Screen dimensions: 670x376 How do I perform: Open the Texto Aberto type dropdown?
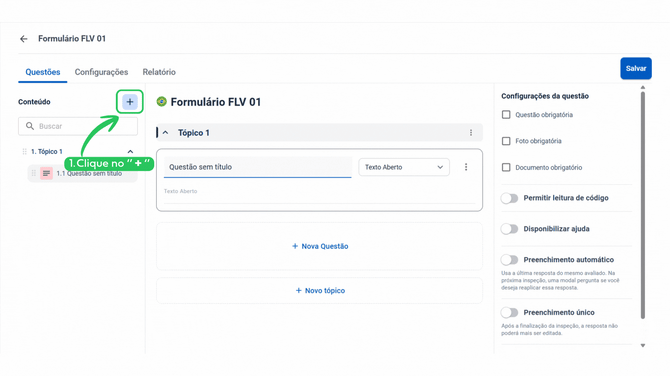tap(404, 167)
